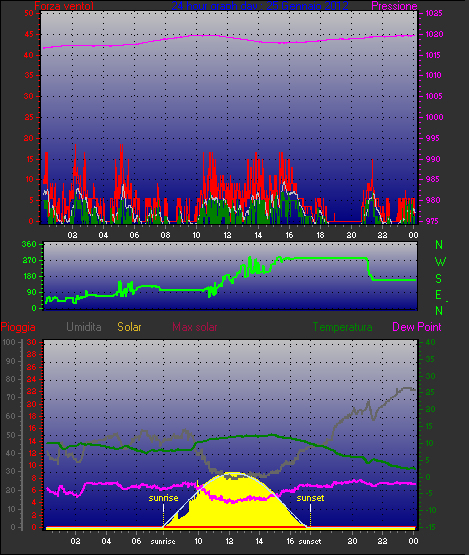Click the 'E' compass direction label
This screenshot has width=469, height=555.
coord(438,294)
